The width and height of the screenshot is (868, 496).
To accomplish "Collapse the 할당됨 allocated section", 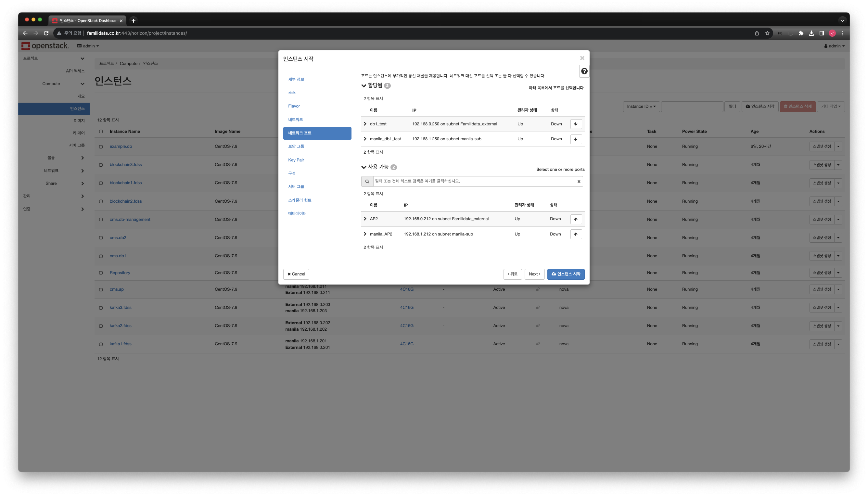I will click(x=364, y=86).
